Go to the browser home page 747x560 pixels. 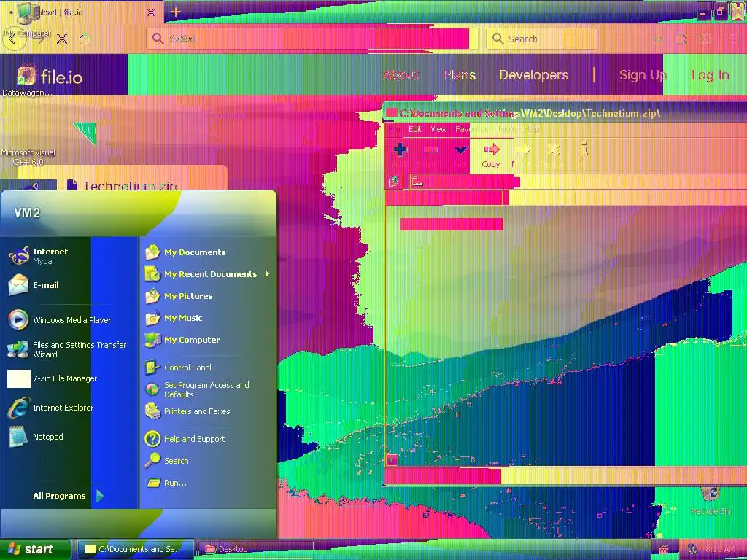[85, 39]
